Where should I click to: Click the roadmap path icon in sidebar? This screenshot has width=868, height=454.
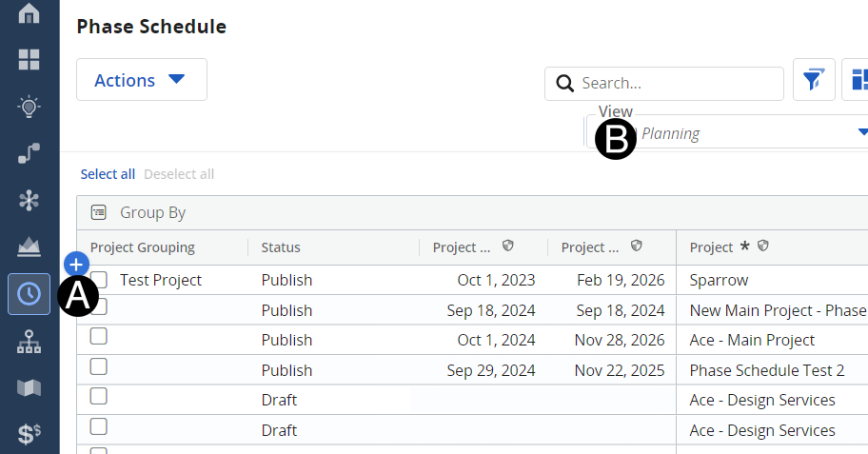tap(30, 153)
